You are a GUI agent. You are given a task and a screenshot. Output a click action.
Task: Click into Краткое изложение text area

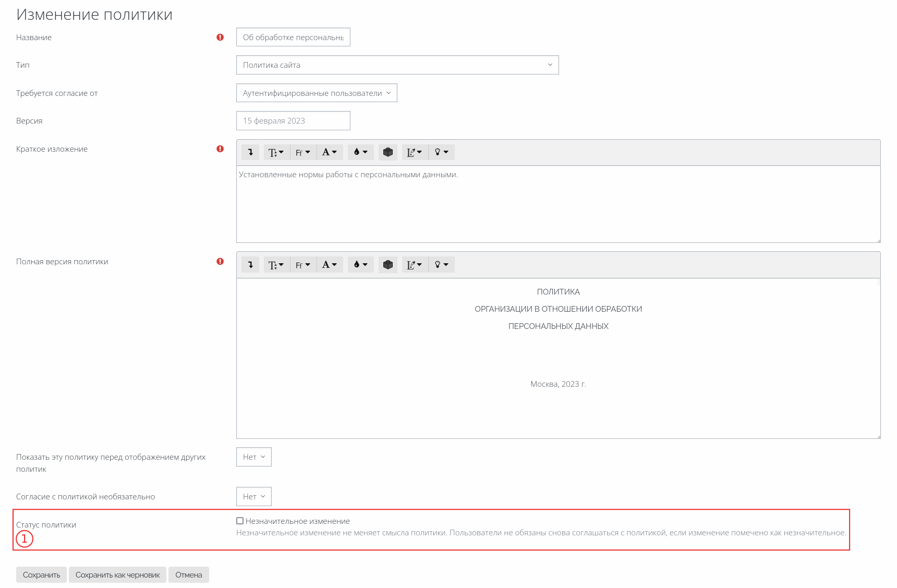(x=558, y=204)
